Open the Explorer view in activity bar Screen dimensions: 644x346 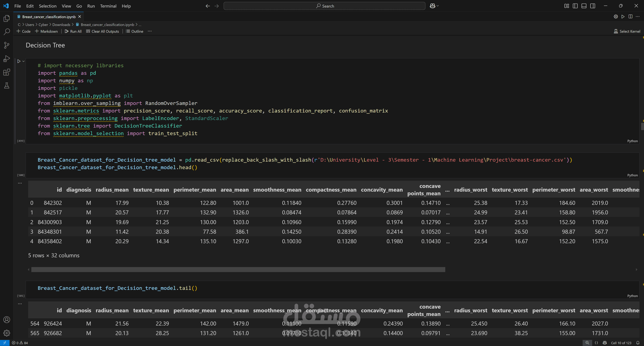click(7, 18)
